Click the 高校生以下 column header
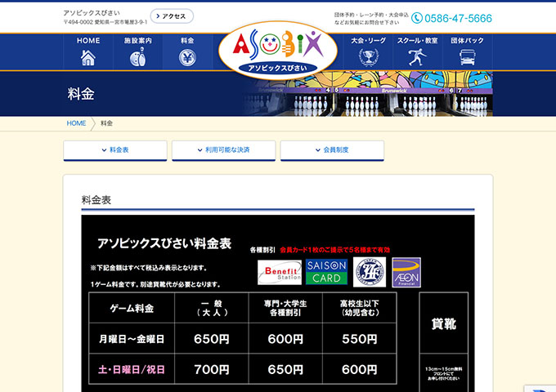The height and width of the screenshot is (392, 556). click(360, 308)
